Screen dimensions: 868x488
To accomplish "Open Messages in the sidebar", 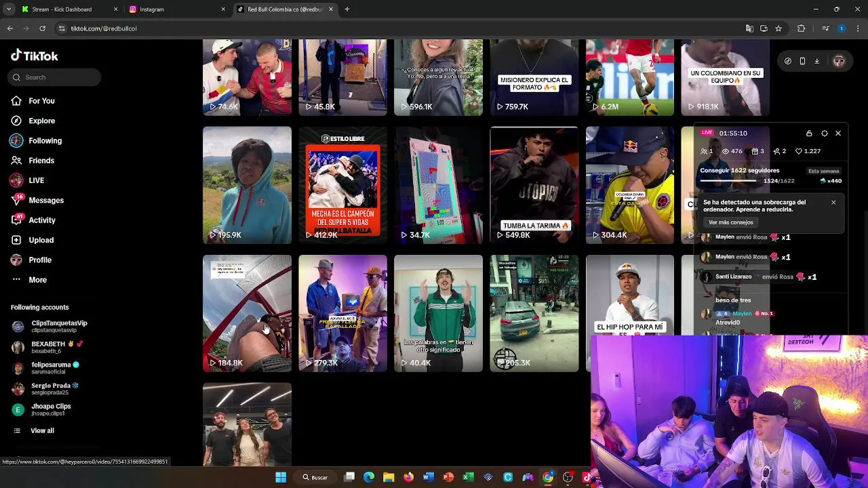I will [37, 201].
